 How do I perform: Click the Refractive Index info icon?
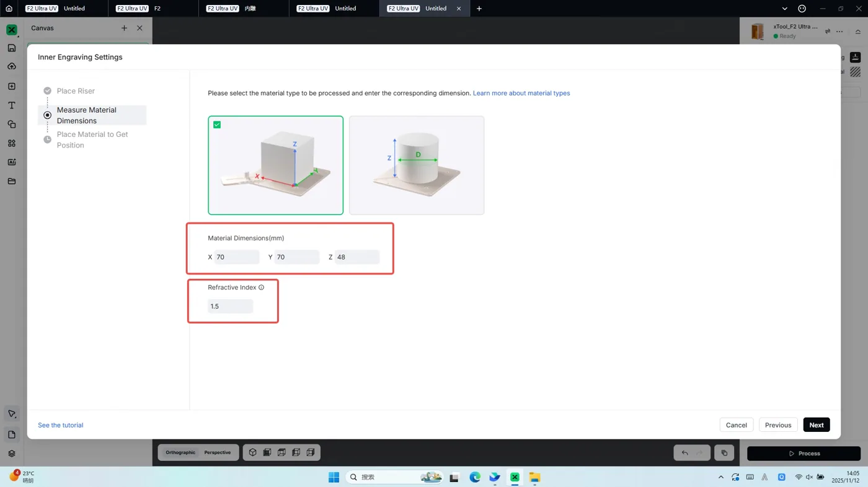(261, 287)
